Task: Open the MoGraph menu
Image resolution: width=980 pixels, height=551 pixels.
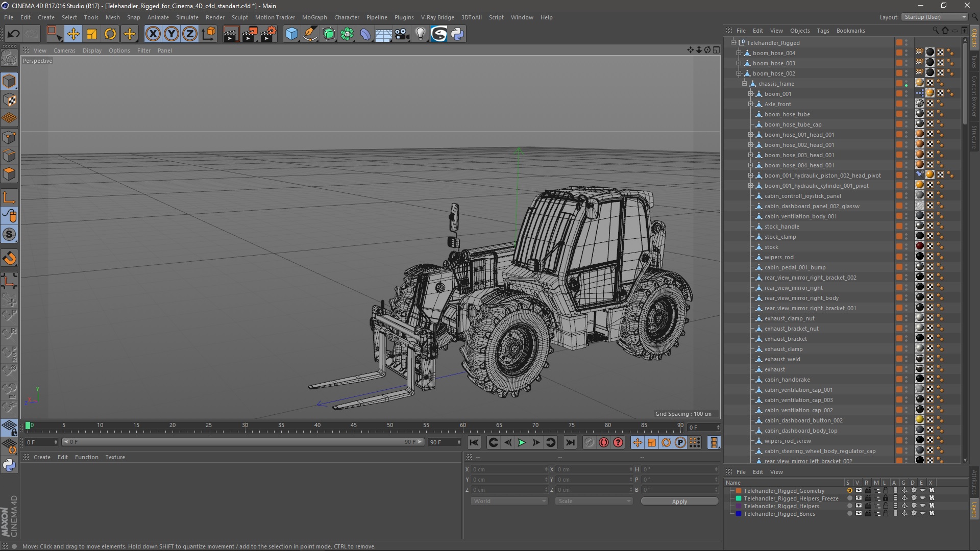Action: click(314, 17)
